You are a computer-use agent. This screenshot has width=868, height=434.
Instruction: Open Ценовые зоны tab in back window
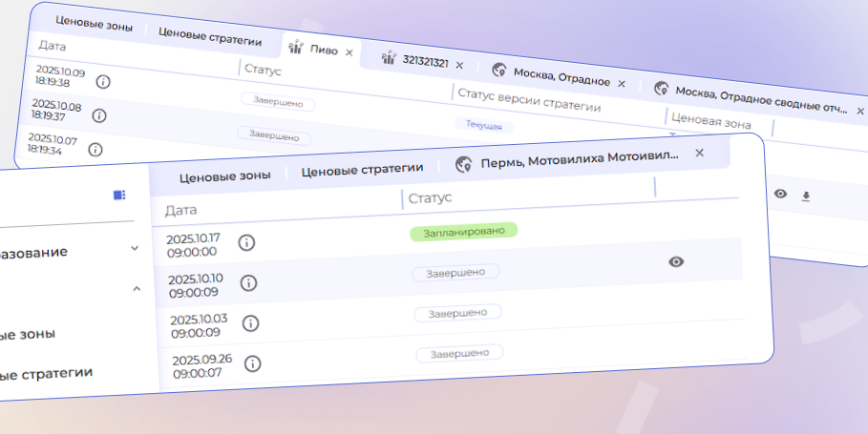95,23
